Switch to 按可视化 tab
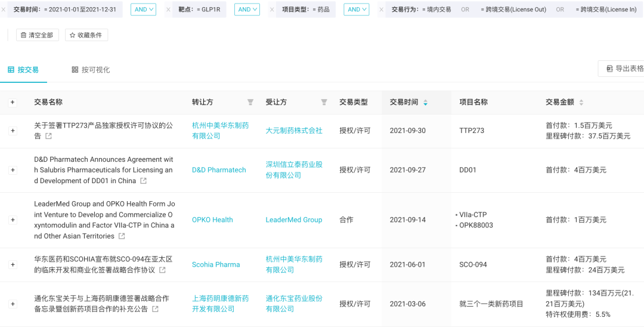This screenshot has height=327, width=644. (x=91, y=70)
